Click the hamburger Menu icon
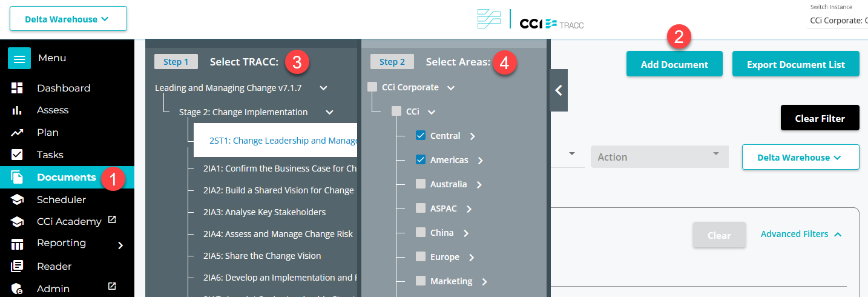The width and height of the screenshot is (868, 297). coord(19,58)
